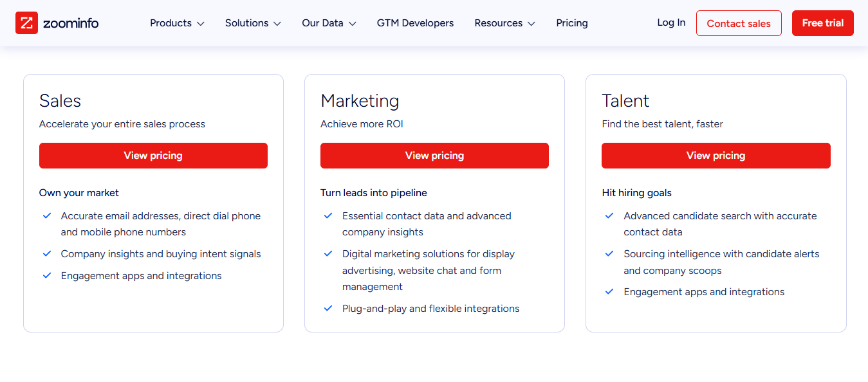View pricing for the Sales plan

pos(153,156)
